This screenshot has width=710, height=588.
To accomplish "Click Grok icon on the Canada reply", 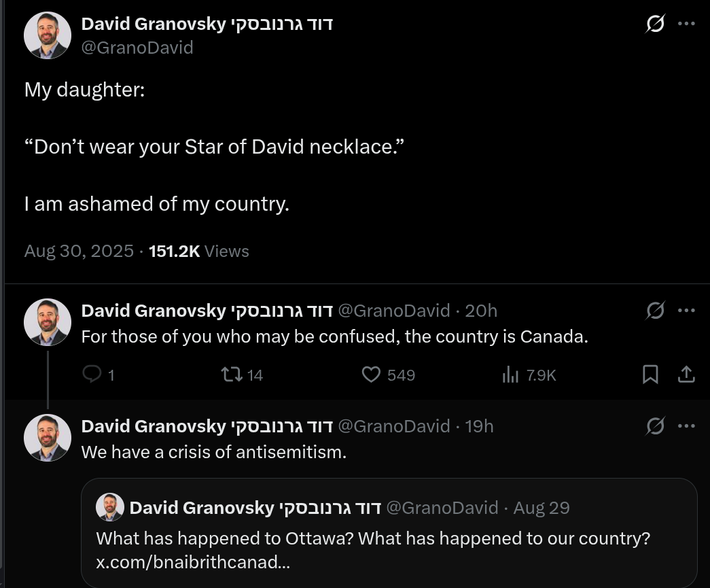I will pyautogui.click(x=655, y=311).
